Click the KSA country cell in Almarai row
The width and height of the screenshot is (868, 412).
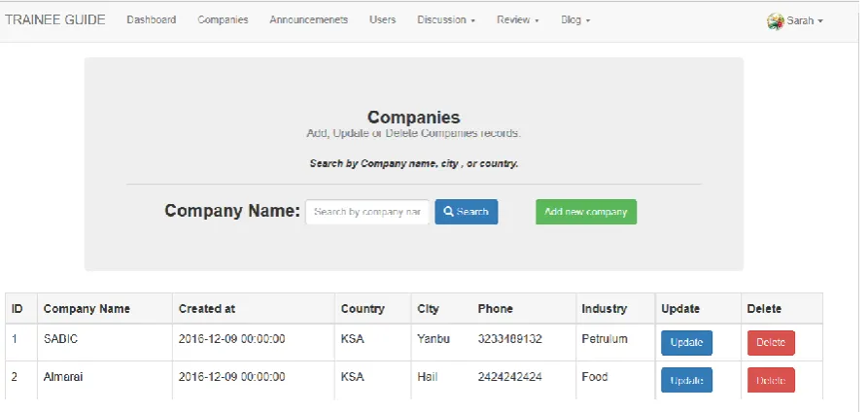pyautogui.click(x=352, y=377)
